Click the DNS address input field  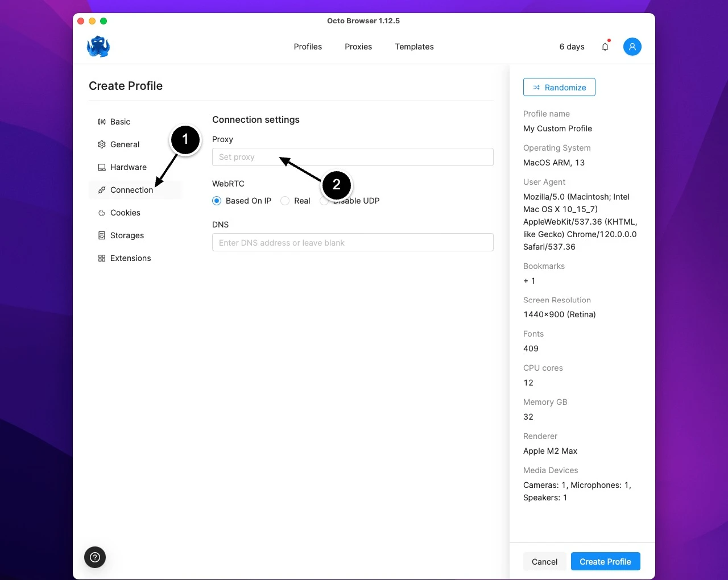(353, 242)
